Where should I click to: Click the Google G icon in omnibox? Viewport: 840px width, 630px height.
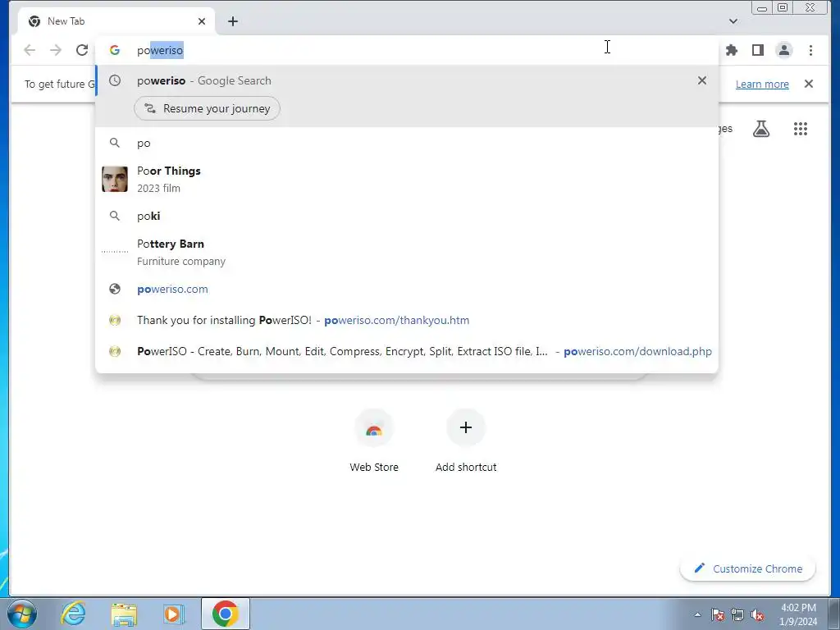(x=115, y=50)
